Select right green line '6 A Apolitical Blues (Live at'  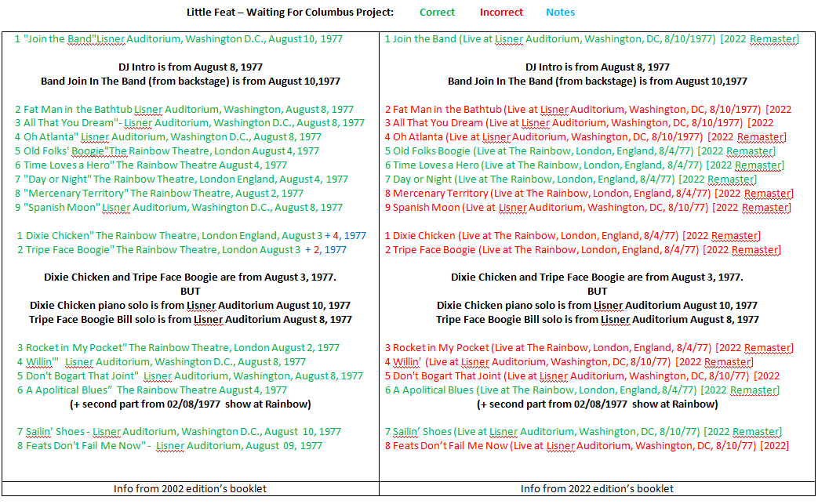[x=582, y=390]
